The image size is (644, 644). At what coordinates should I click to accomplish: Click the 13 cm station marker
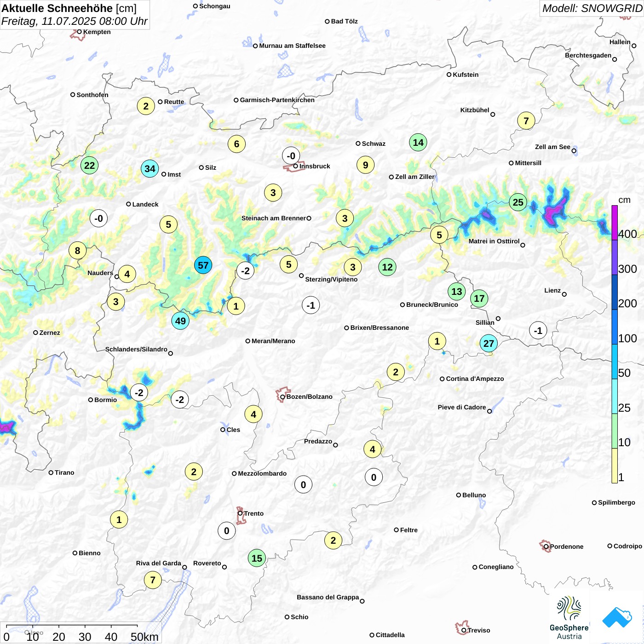point(456,292)
